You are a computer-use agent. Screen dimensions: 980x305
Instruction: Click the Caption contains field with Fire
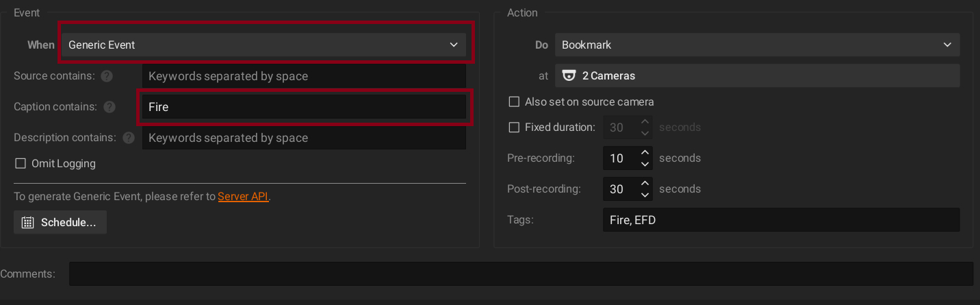tap(304, 108)
